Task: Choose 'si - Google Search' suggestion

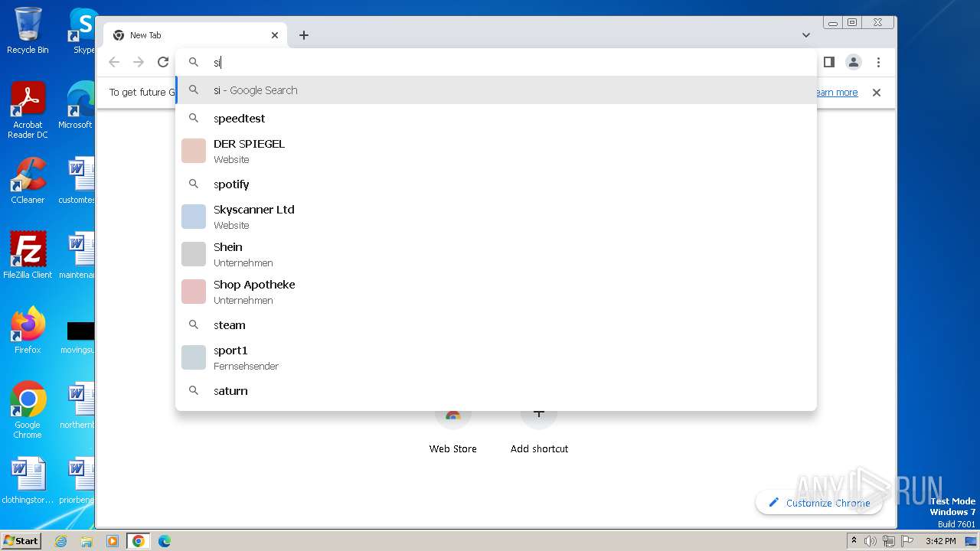Action: [496, 90]
